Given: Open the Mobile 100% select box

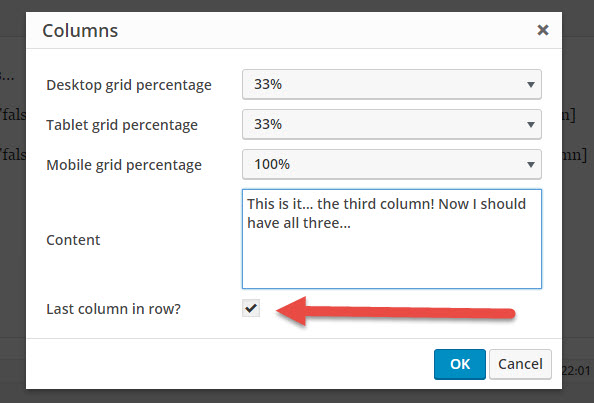Looking at the screenshot, I should [x=392, y=165].
